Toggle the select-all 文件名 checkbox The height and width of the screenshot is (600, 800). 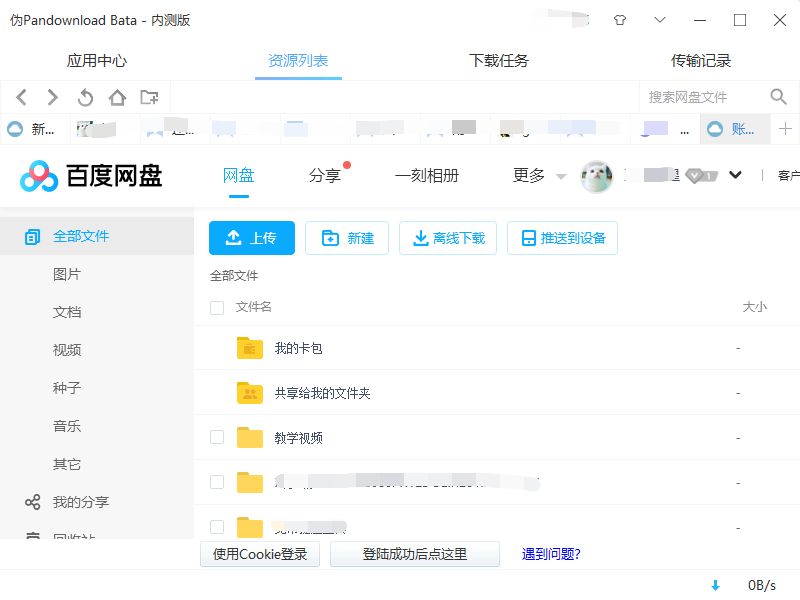(217, 308)
